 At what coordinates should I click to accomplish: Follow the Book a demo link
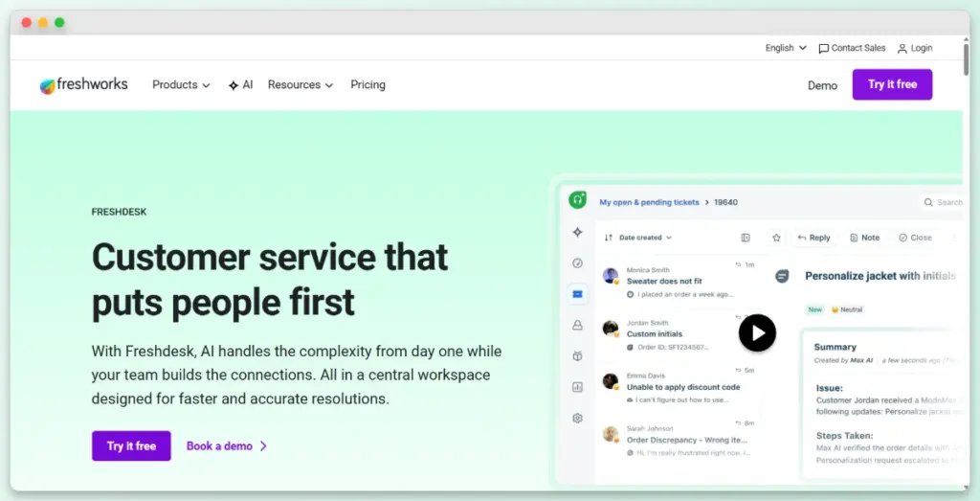click(x=226, y=446)
